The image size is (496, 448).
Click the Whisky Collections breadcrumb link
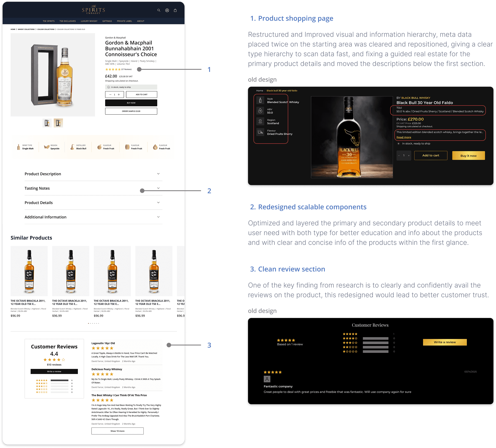point(26,29)
